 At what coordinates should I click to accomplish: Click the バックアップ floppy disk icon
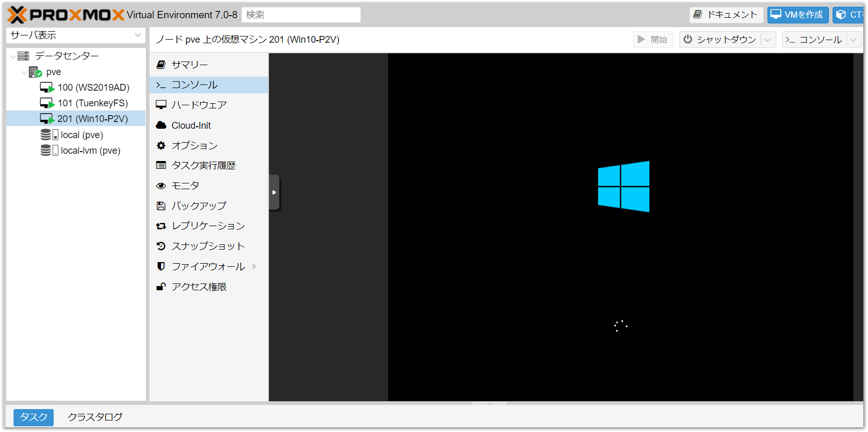[x=161, y=206]
